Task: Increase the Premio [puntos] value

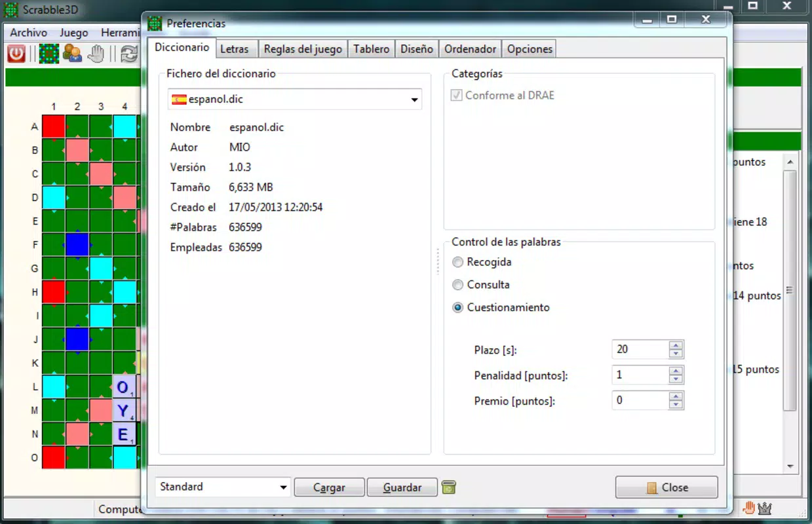Action: coord(676,396)
